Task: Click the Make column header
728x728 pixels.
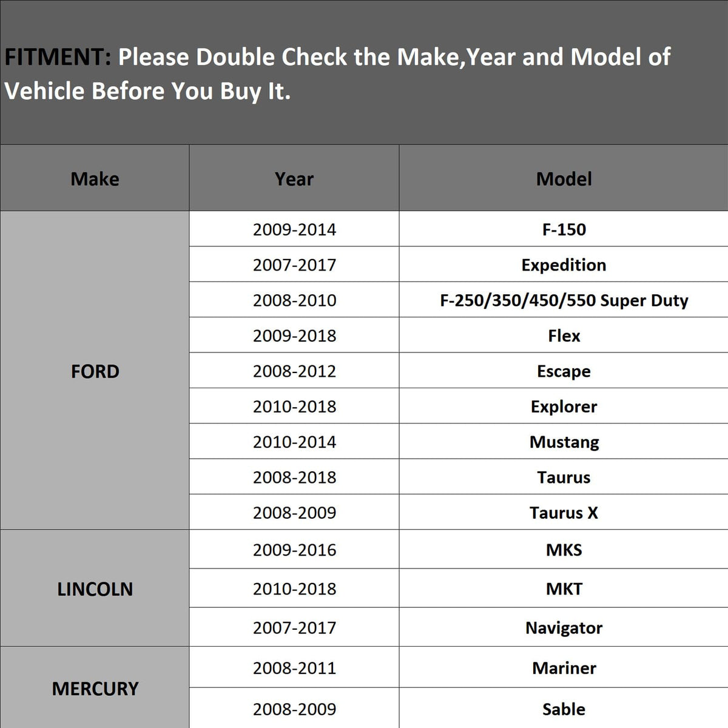Action: (95, 178)
